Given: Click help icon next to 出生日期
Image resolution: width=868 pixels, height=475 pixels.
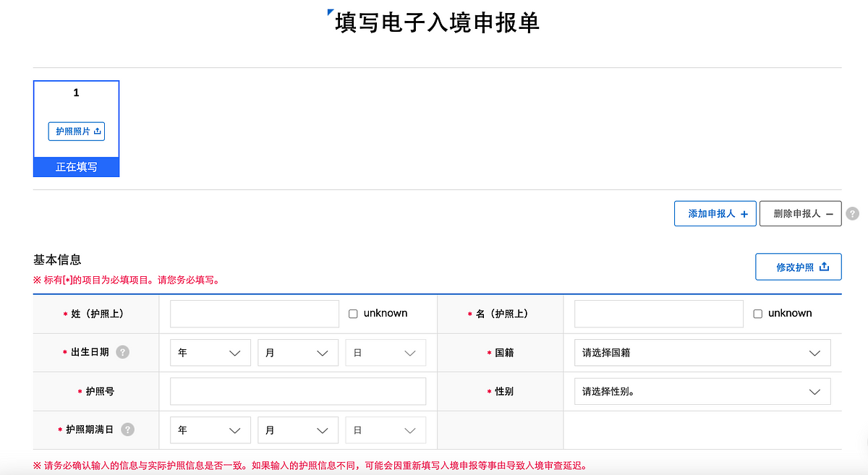Looking at the screenshot, I should [x=123, y=352].
